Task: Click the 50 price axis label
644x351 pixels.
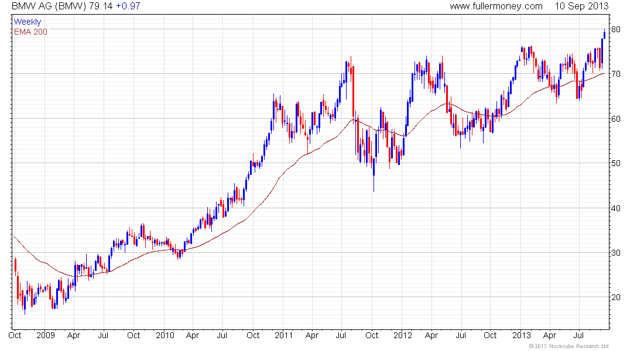Action: (x=616, y=163)
